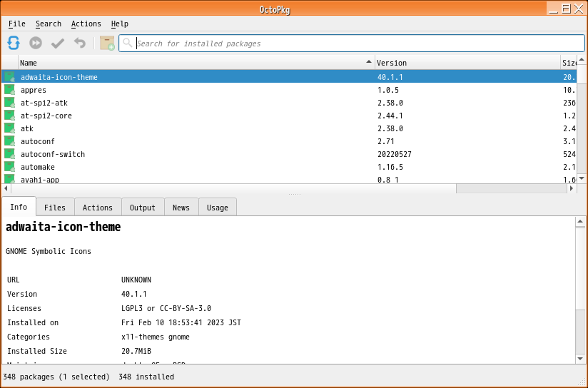The width and height of the screenshot is (588, 388).
Task: Select the appres package row
Action: [x=289, y=90]
